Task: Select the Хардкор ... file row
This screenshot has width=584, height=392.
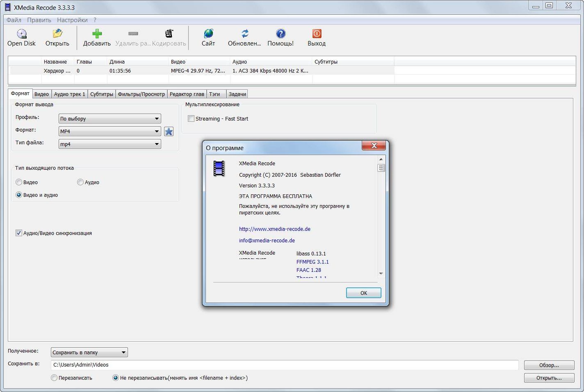Action: pyautogui.click(x=201, y=71)
